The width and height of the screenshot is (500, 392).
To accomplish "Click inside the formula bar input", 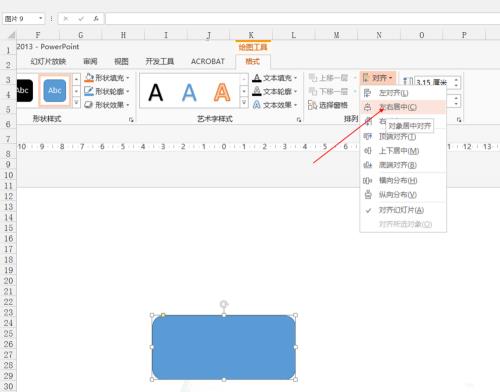I will pos(303,19).
